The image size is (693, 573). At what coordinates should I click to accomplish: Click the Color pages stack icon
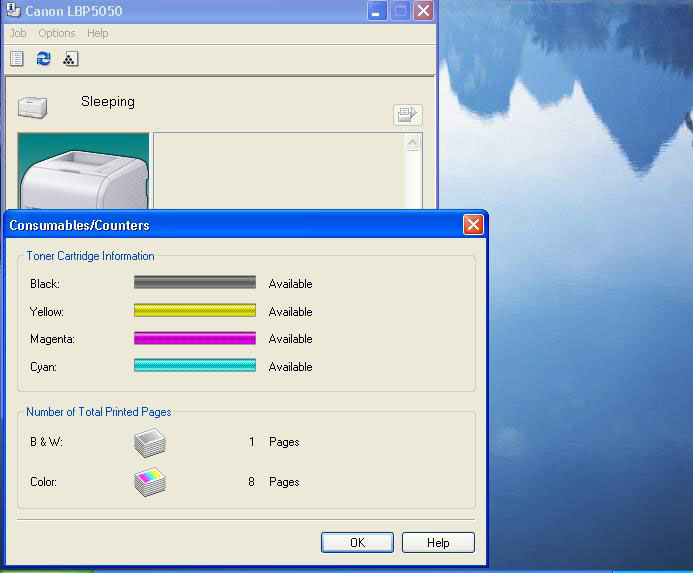[150, 482]
